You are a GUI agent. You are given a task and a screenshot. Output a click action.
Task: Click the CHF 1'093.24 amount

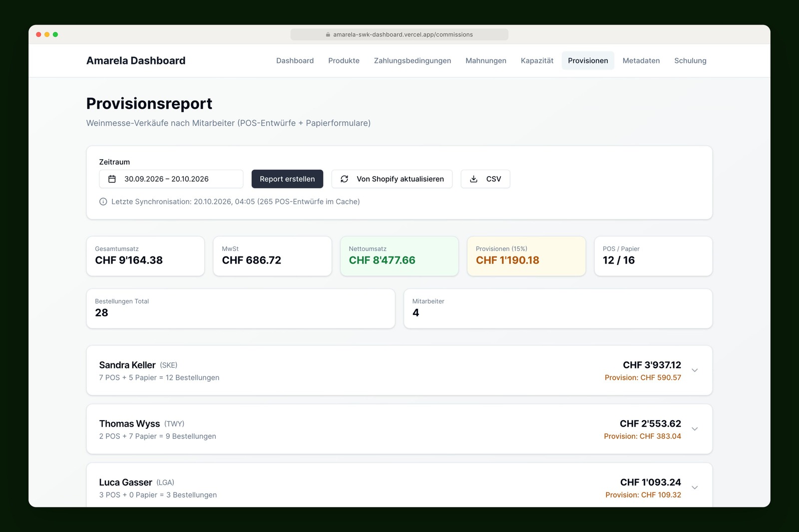pyautogui.click(x=651, y=482)
